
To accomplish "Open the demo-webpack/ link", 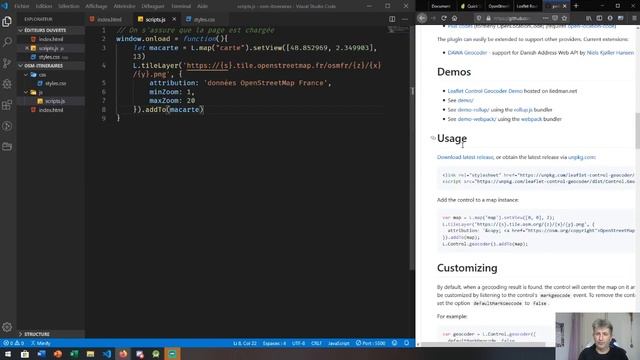I will tap(477, 119).
